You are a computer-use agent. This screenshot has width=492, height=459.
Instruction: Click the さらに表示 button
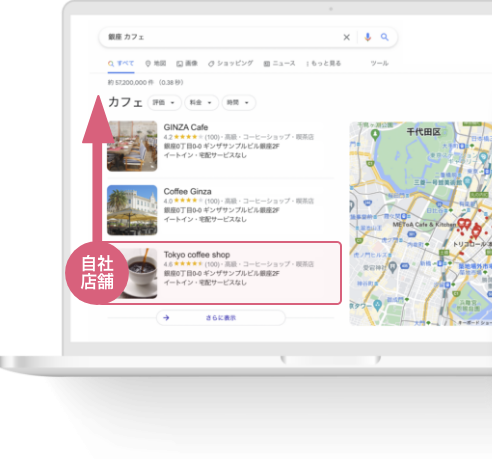tap(221, 318)
